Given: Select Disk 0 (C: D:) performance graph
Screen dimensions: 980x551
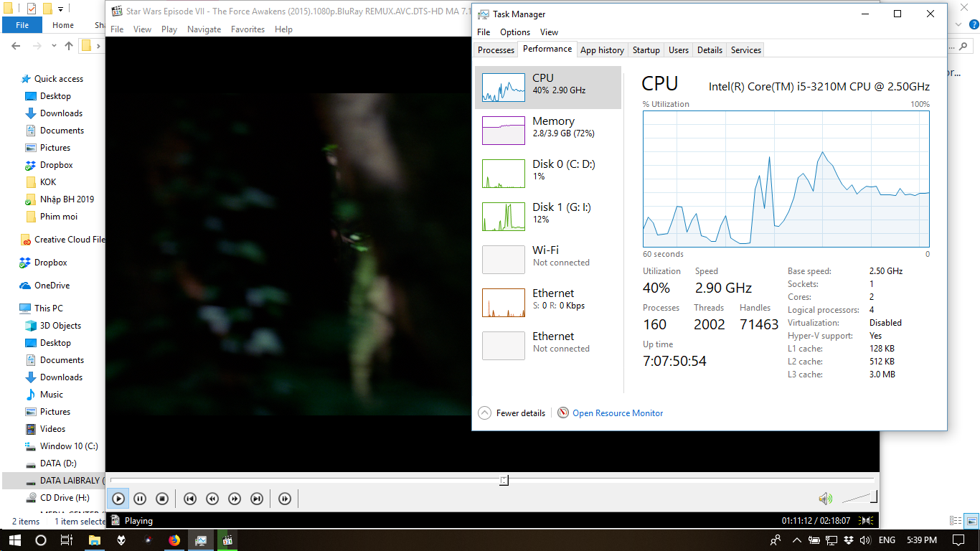Looking at the screenshot, I should 548,174.
